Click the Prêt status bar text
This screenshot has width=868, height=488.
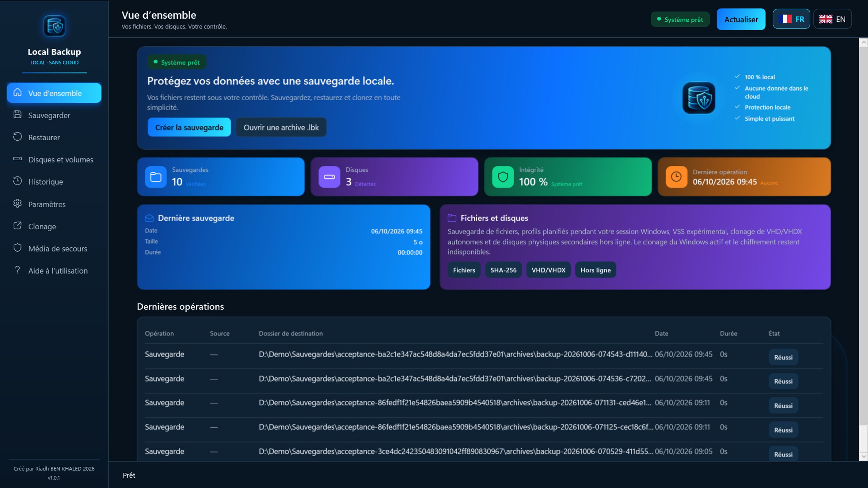pos(129,475)
